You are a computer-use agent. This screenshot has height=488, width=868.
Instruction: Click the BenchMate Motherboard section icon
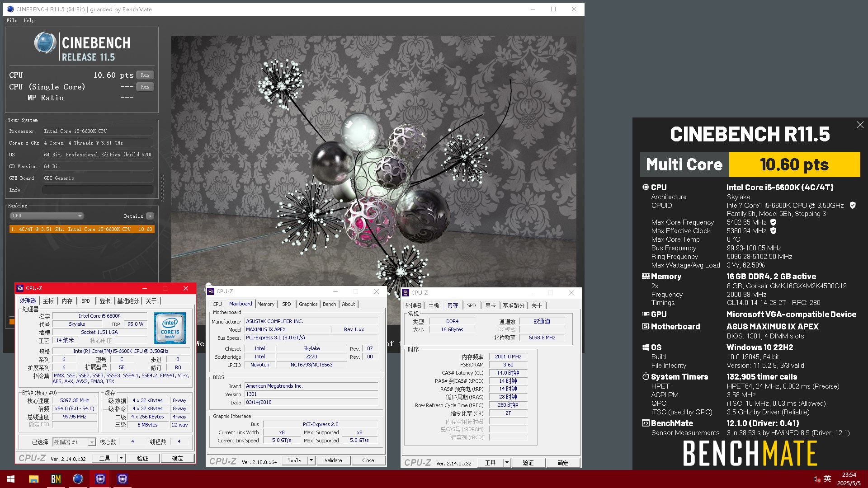tap(646, 326)
